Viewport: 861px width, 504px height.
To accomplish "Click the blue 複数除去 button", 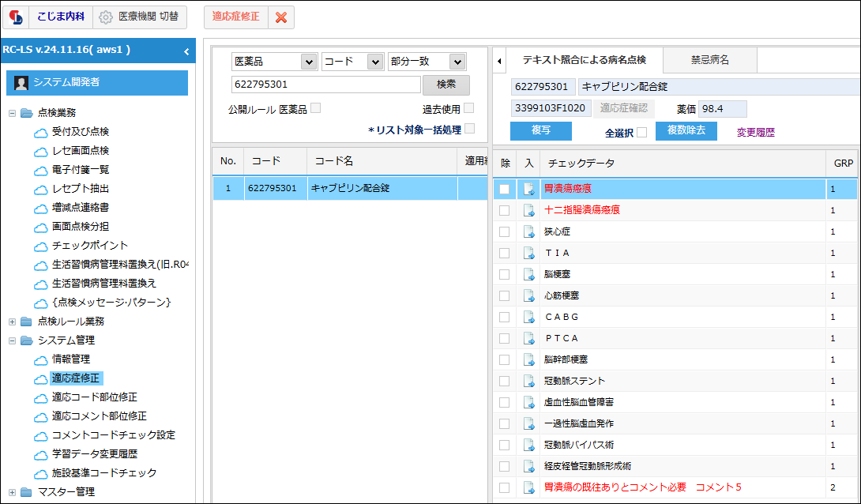I will (686, 130).
